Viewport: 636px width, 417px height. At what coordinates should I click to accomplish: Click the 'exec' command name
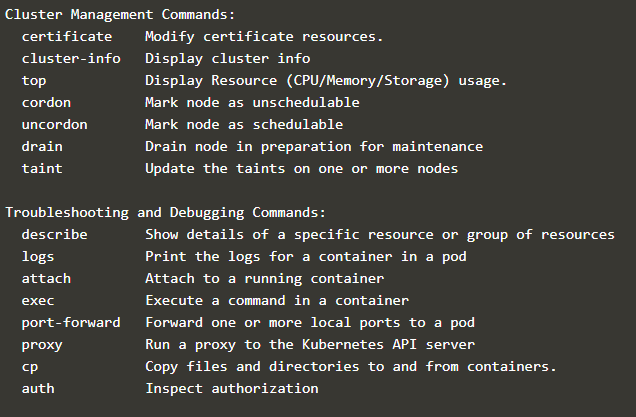click(37, 300)
